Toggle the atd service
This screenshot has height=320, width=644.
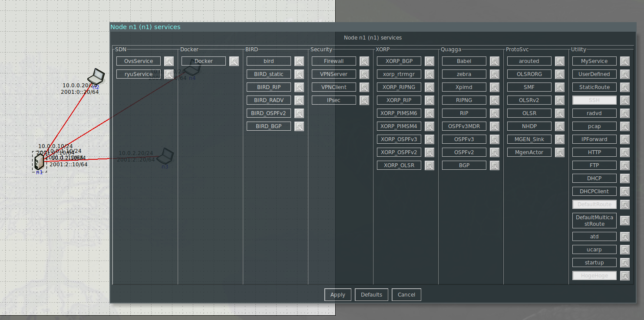coord(594,237)
